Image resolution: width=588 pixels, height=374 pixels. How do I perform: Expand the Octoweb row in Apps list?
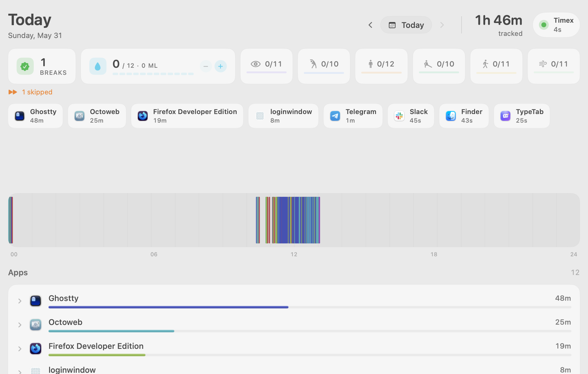[20, 325]
